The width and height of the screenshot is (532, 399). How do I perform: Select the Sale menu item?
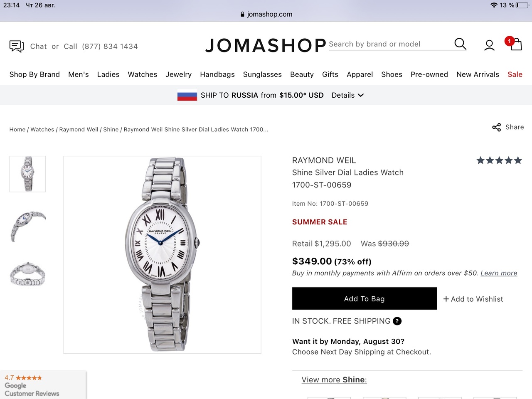(x=515, y=74)
